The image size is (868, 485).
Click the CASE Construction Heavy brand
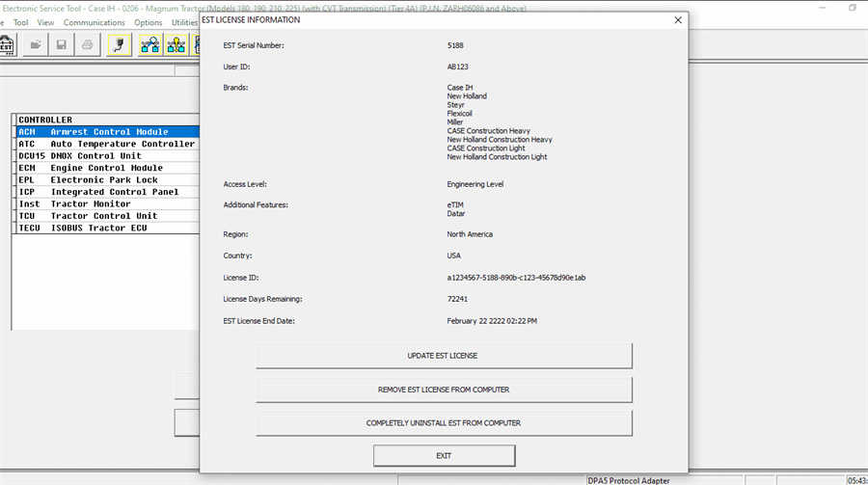coord(488,131)
